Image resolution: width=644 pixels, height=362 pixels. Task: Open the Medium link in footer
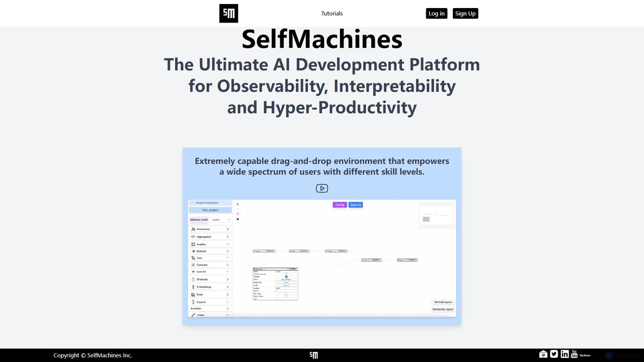tap(585, 355)
